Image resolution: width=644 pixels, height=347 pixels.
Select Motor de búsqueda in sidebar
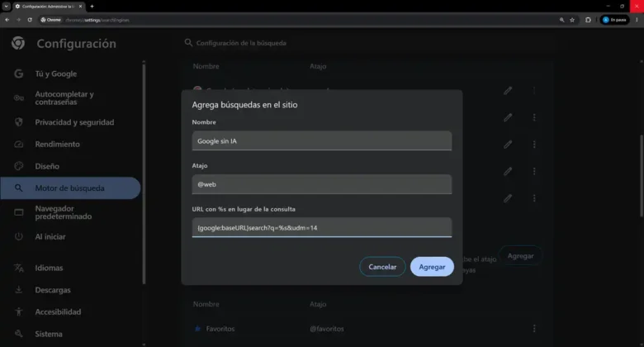[x=70, y=188]
